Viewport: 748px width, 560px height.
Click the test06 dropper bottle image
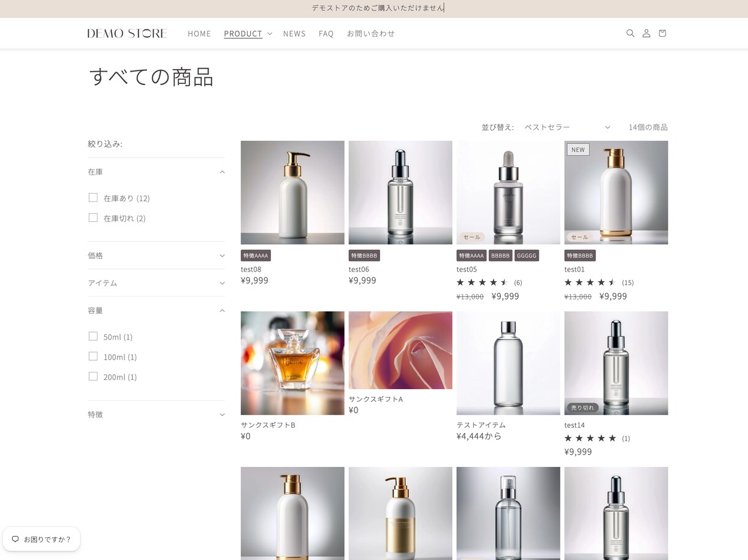[x=400, y=192]
